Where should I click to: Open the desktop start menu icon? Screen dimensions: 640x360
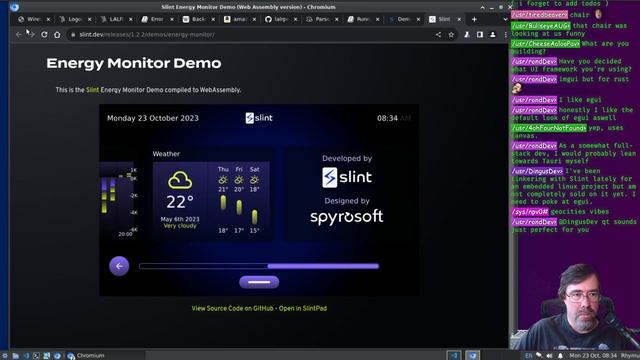4,356
